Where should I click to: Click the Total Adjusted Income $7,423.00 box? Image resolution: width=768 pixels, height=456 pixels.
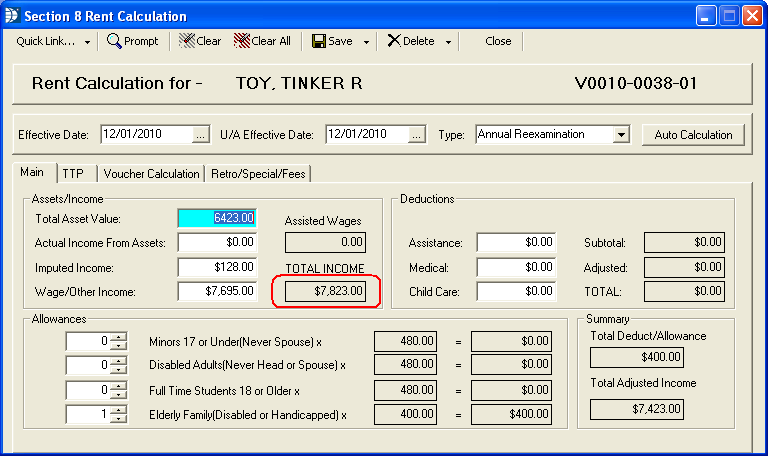coord(637,409)
